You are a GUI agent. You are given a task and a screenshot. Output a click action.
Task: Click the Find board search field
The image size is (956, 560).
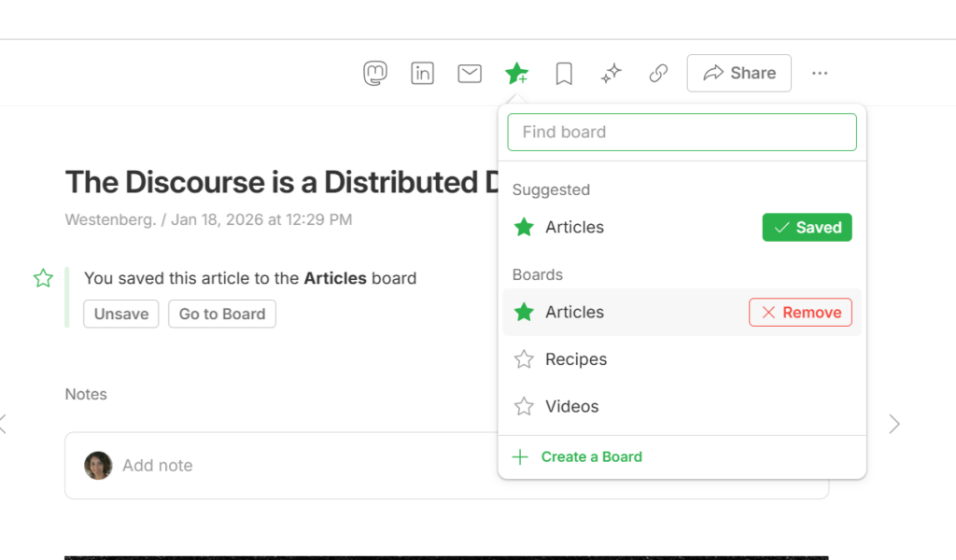click(x=682, y=132)
